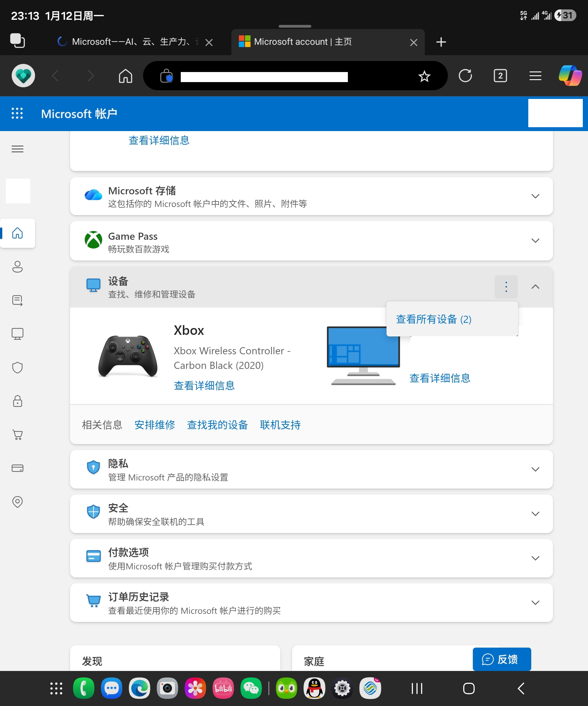
Task: Click the Xbox controller thumbnail
Action: [x=128, y=356]
